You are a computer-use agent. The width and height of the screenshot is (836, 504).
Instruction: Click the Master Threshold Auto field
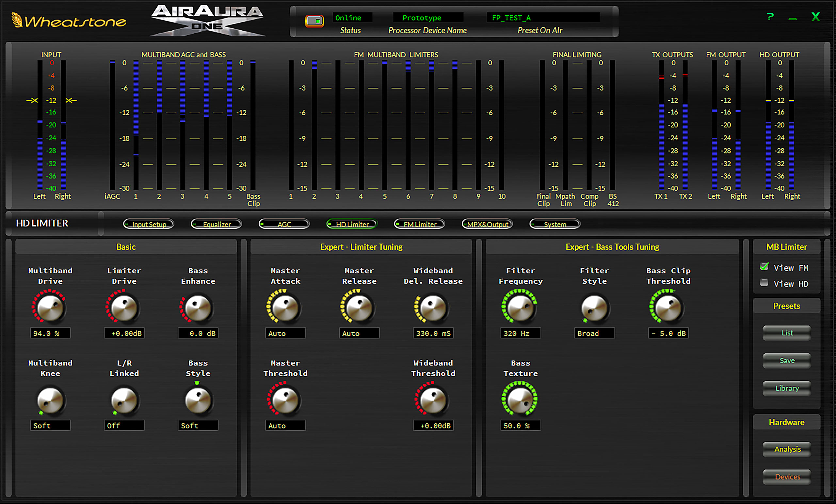285,425
